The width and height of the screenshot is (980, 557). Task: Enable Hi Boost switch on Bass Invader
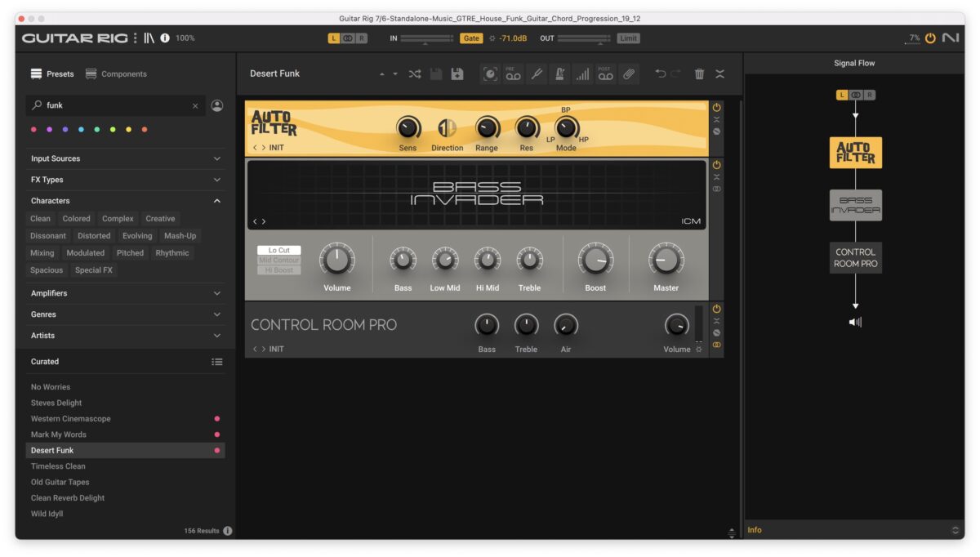point(279,270)
